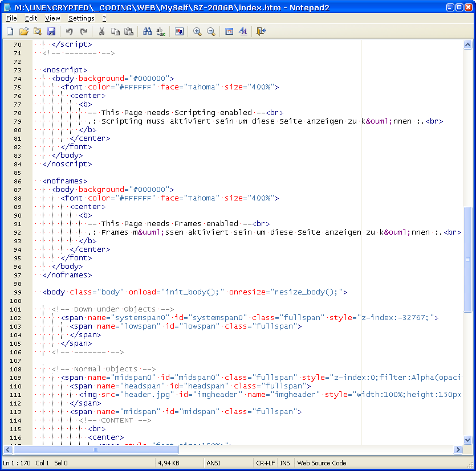Click the Browse files toolbar icon
476x471 pixels.
38,31
